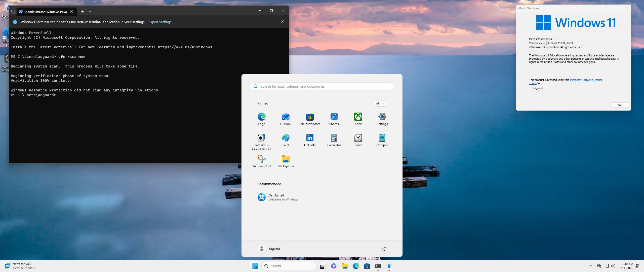Show hidden system tray icons chevron
Image resolution: width=644 pixels, height=272 pixels.
coord(591,266)
